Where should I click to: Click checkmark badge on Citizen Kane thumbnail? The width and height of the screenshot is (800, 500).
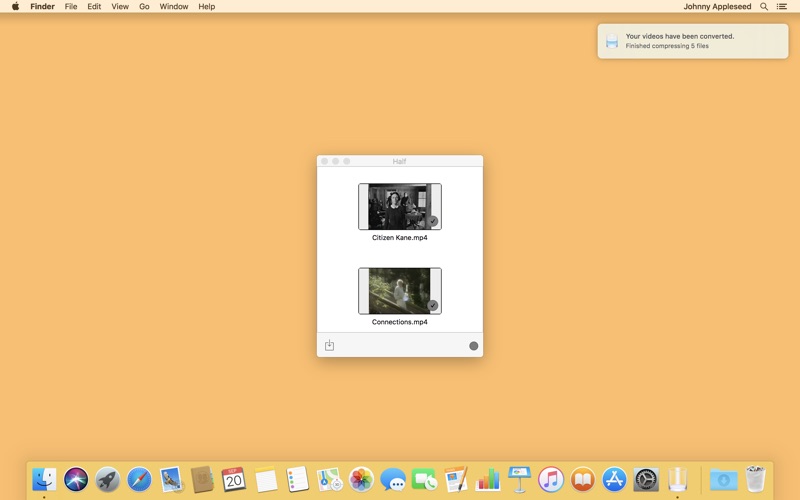[x=433, y=221]
